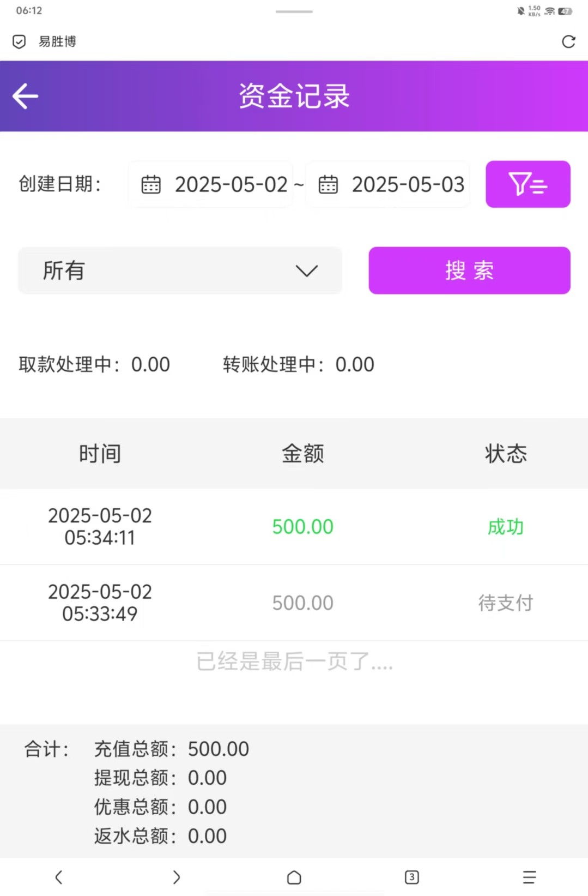Image resolution: width=588 pixels, height=896 pixels.
Task: Click the dropdown chevron arrow
Action: click(307, 271)
